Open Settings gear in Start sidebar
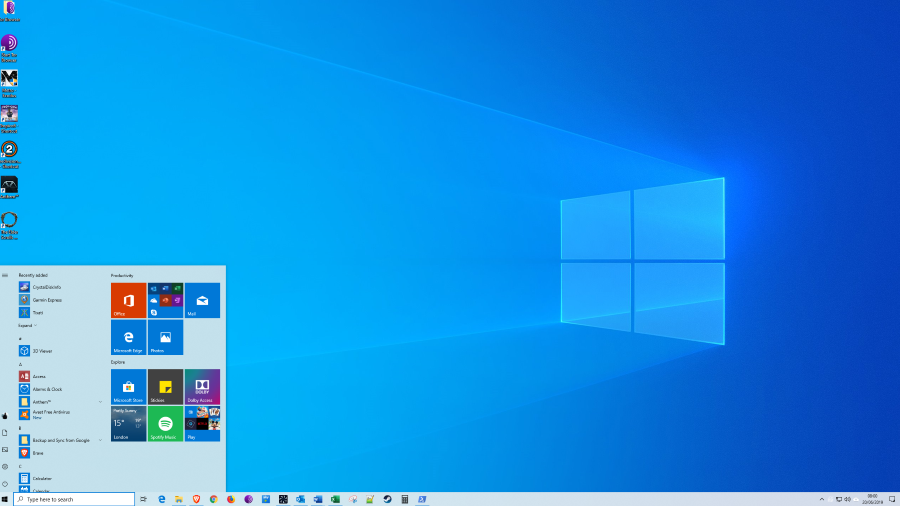 point(5,466)
